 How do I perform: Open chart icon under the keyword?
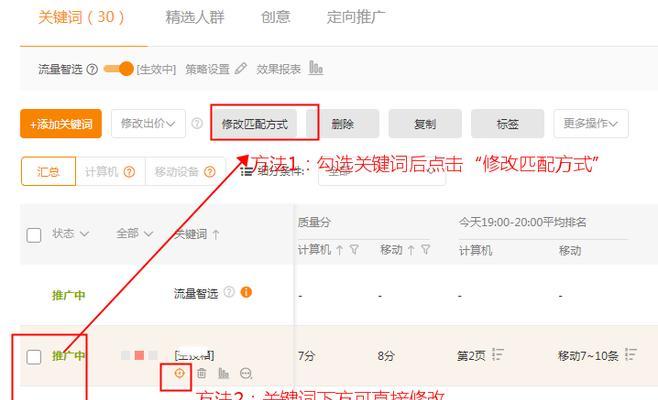[224, 373]
